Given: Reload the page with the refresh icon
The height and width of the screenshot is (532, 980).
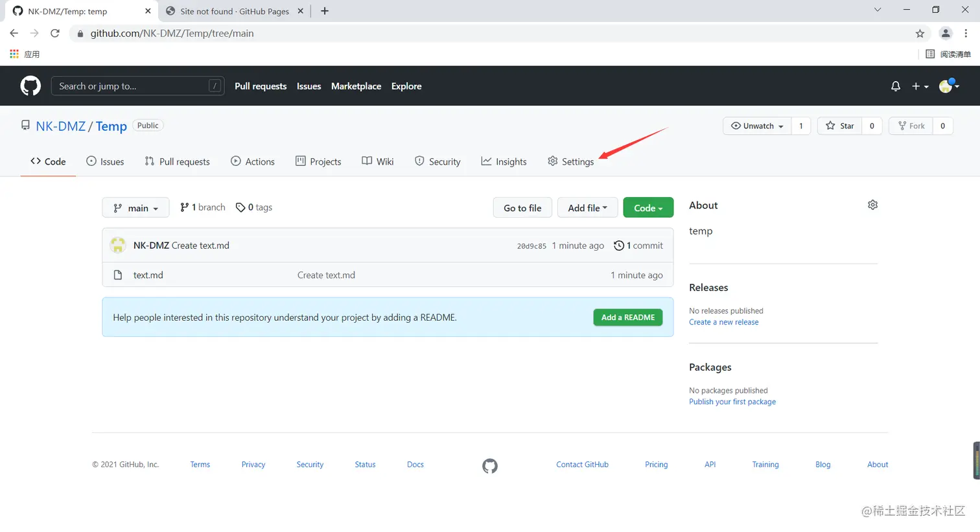Looking at the screenshot, I should [x=55, y=33].
